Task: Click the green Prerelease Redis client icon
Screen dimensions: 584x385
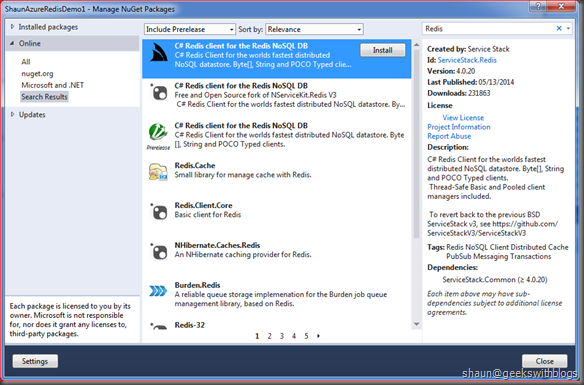Action: 158,132
